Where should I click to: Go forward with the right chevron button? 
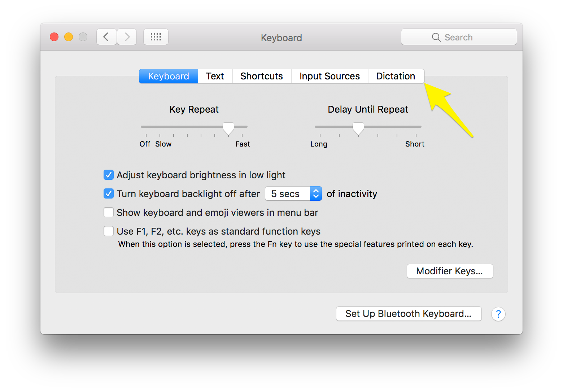pos(127,37)
